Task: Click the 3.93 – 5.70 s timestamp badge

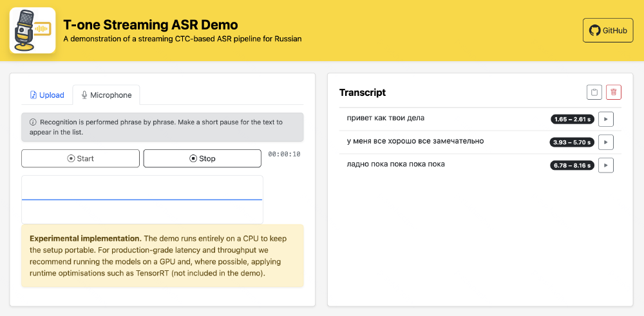Action: click(x=572, y=142)
